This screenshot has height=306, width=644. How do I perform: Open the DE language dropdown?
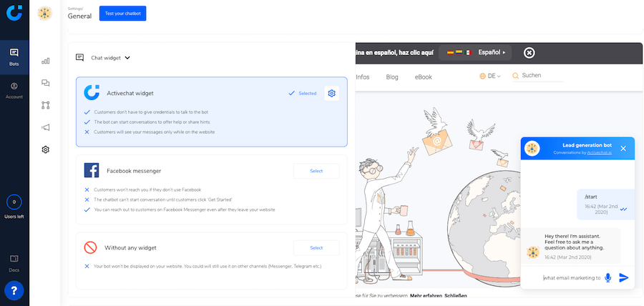click(490, 76)
